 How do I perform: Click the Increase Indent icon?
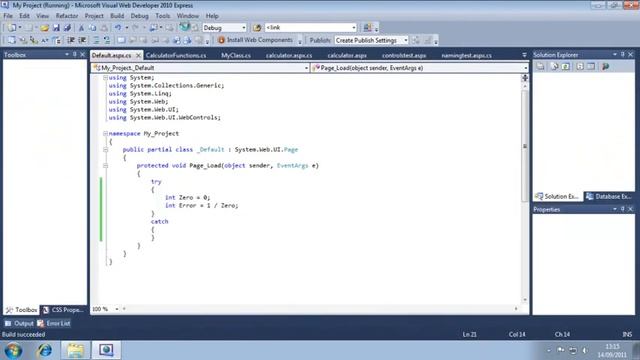point(82,40)
